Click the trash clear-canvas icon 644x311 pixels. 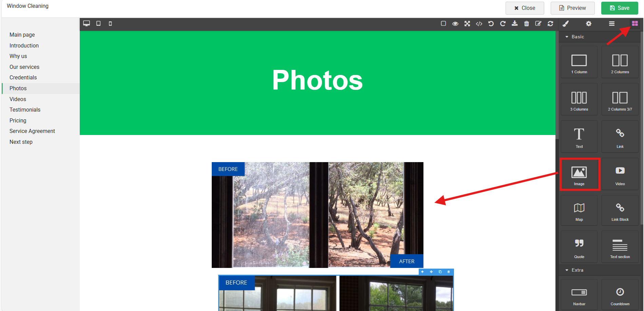coord(527,23)
